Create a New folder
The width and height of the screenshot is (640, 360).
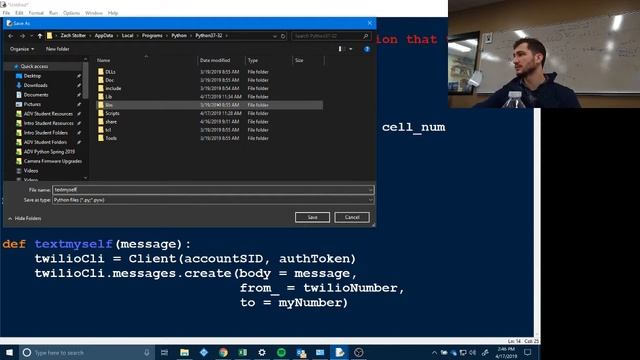pyautogui.click(x=58, y=49)
